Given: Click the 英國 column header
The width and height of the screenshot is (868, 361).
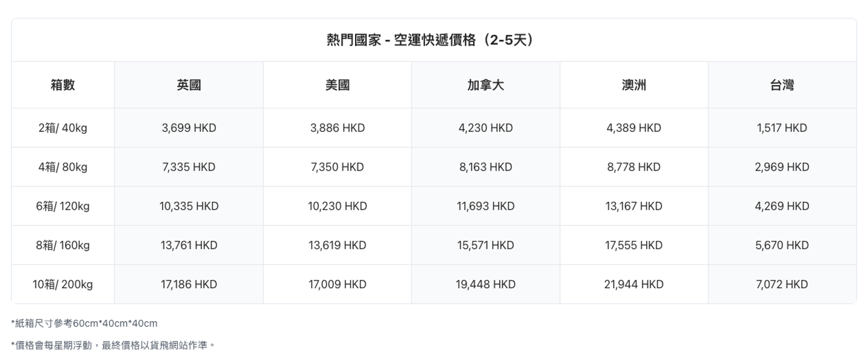Looking at the screenshot, I should [x=189, y=85].
